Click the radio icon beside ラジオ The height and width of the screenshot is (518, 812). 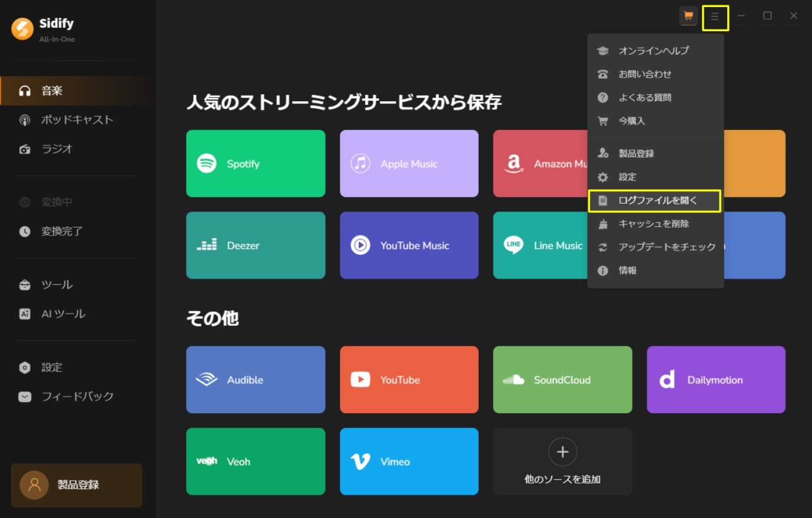pyautogui.click(x=25, y=150)
